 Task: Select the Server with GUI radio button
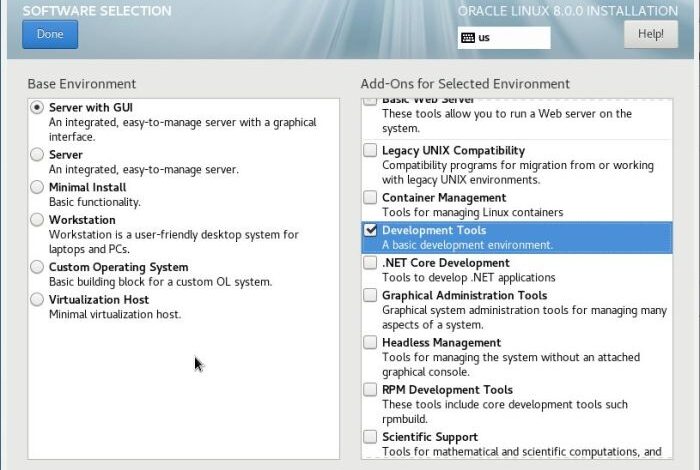pos(37,108)
